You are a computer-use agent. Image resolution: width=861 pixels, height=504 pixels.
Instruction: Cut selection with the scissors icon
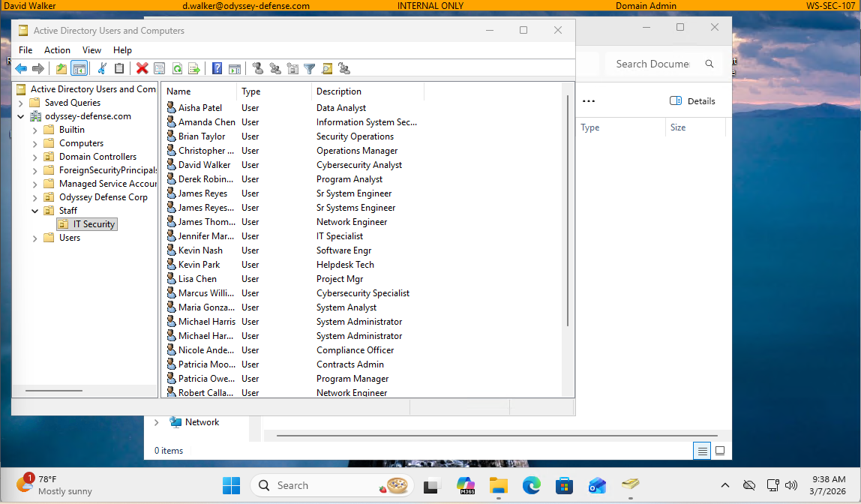tap(100, 68)
